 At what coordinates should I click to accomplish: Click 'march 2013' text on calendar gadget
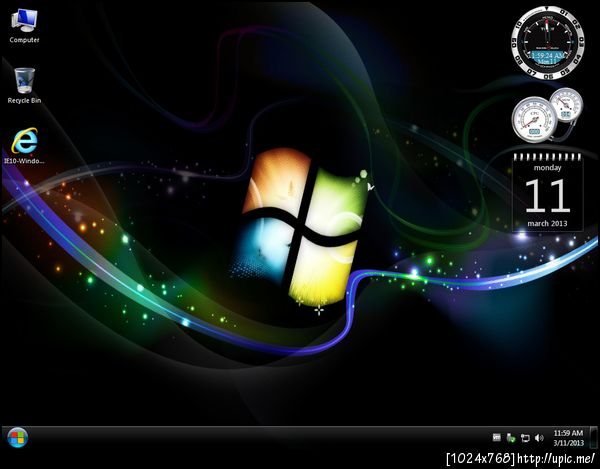(x=547, y=223)
